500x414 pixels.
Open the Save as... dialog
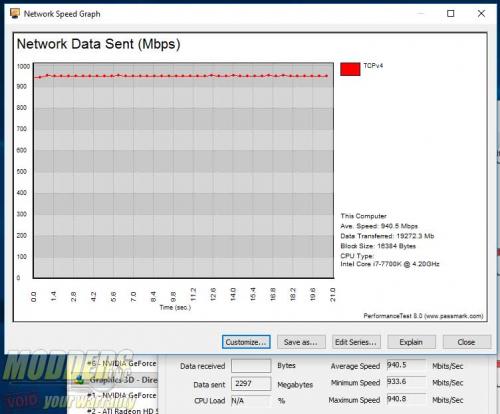(301, 342)
